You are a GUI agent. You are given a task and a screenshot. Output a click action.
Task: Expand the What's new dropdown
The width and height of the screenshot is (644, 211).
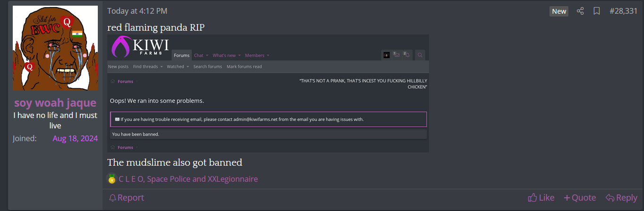(226, 55)
